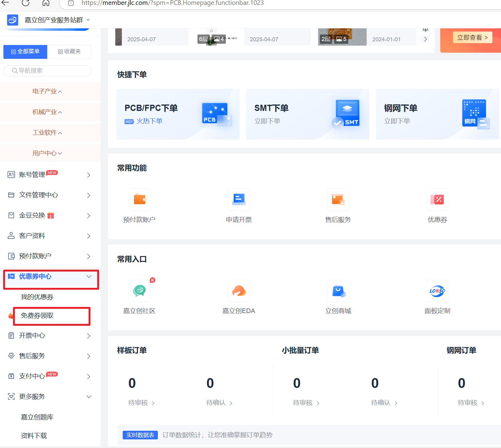Collapse 优惠券中心 with its chevron
This screenshot has height=448, width=501.
click(89, 276)
